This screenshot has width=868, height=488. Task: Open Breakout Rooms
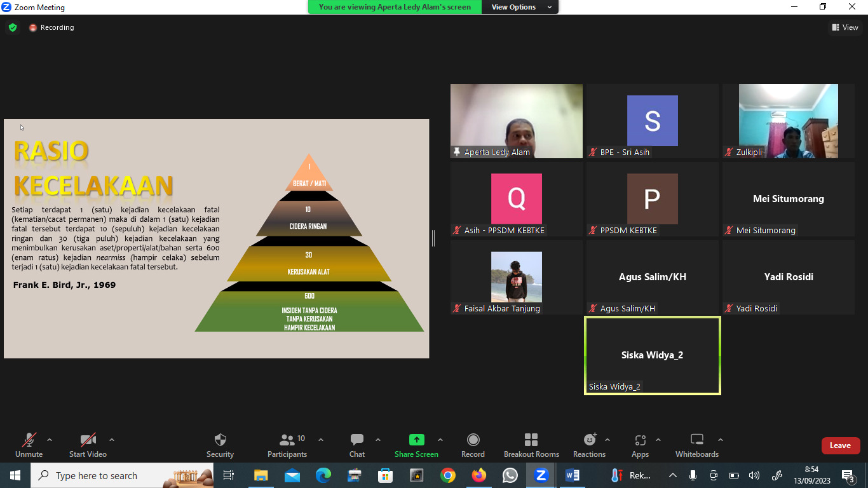click(531, 440)
